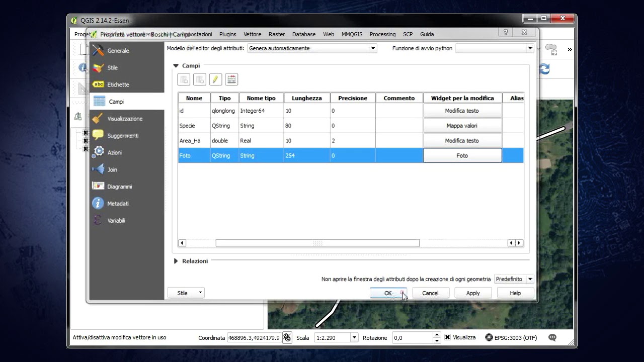Select the Area_Ha name cell
The image size is (644, 362).
[194, 141]
